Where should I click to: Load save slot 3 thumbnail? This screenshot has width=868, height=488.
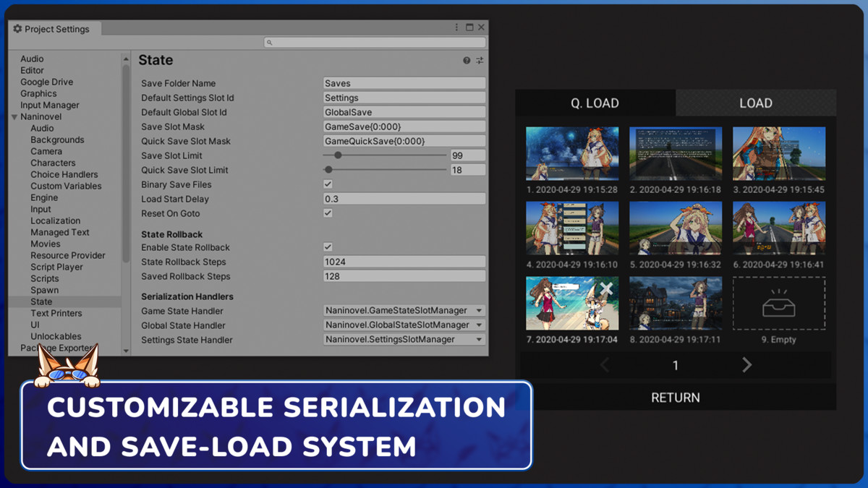pos(779,153)
